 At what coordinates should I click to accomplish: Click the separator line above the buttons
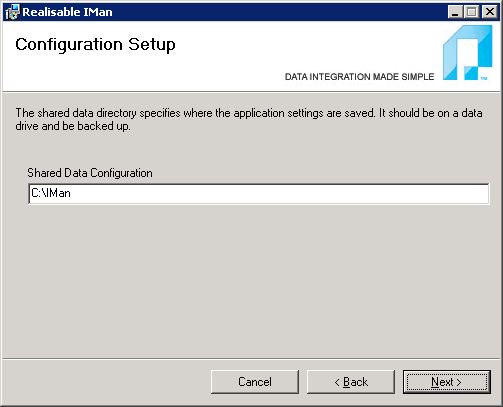coord(251,359)
